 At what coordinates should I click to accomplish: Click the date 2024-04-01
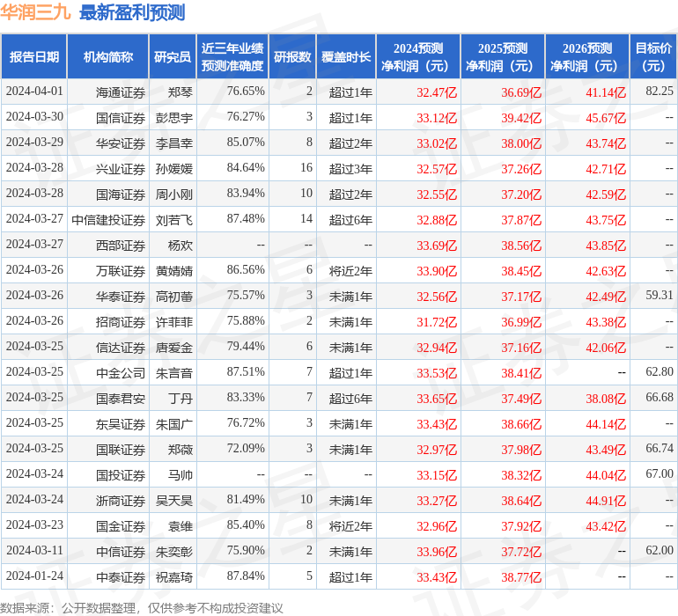click(34, 91)
